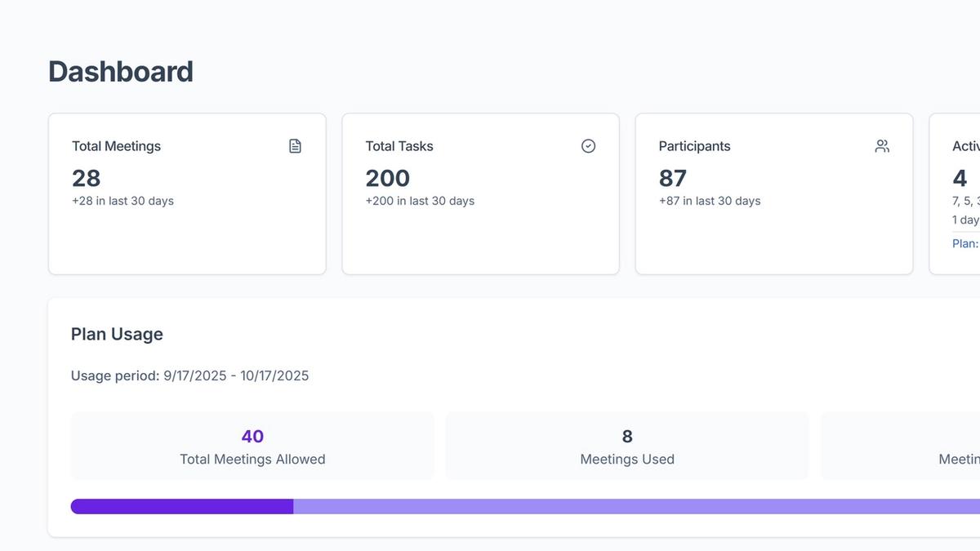Click the 'Total Tasks' card title
This screenshot has width=980, height=551.
399,146
